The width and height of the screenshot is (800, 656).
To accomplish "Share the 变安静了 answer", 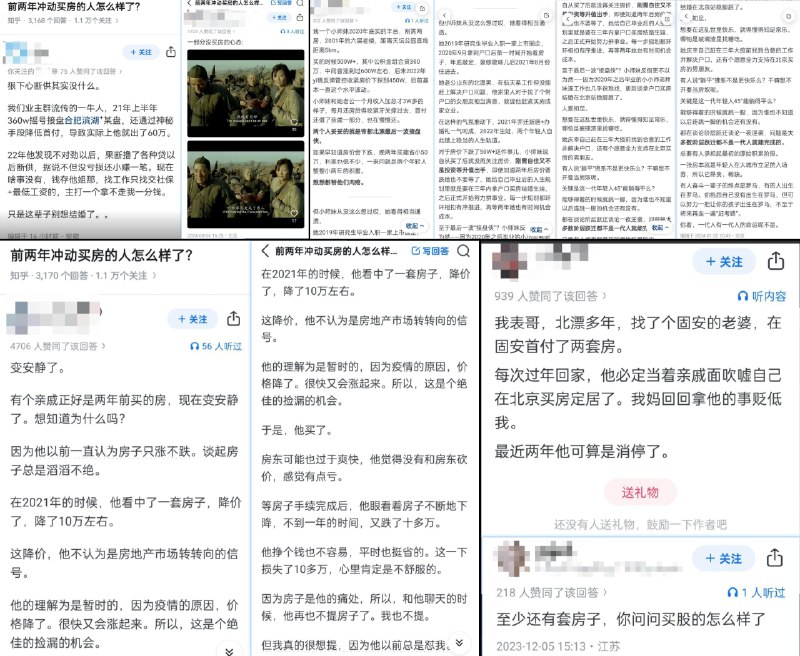I will tap(234, 318).
